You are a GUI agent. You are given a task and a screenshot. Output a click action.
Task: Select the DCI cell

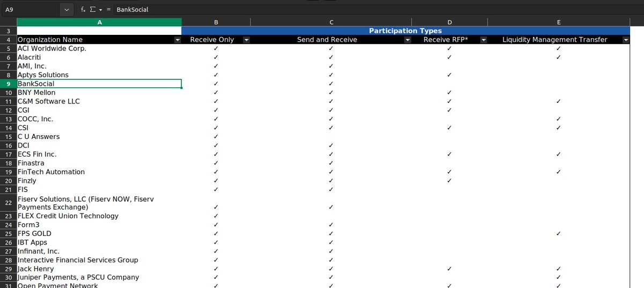(99, 145)
